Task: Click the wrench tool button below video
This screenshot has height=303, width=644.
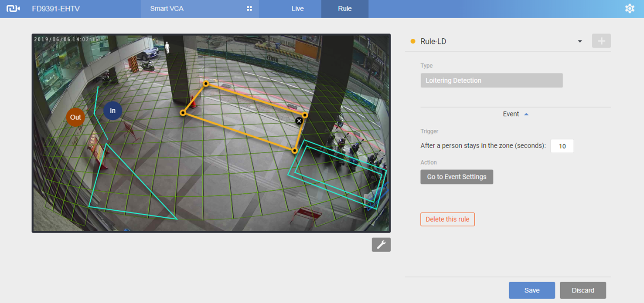Action: 381,245
